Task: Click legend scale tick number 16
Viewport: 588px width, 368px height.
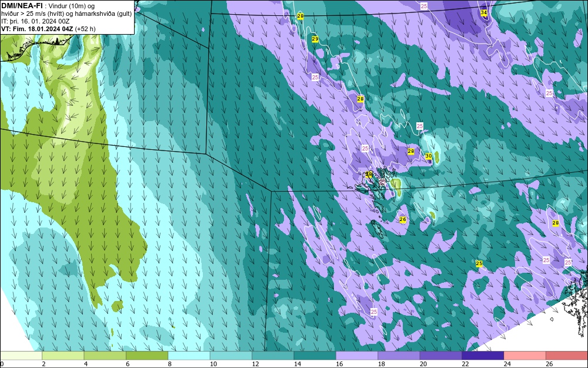Action: click(339, 364)
